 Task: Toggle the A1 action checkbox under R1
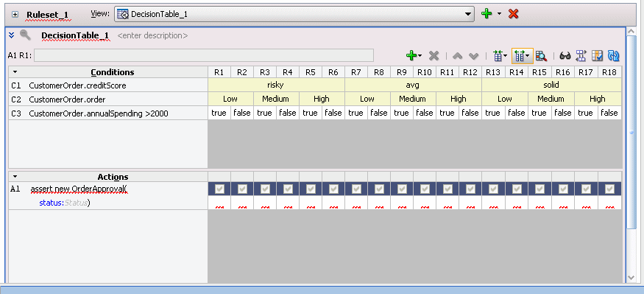[219, 189]
